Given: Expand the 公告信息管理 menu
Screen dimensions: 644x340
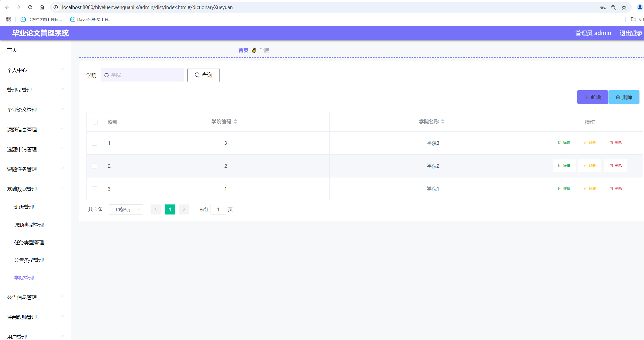Looking at the screenshot, I should click(35, 297).
